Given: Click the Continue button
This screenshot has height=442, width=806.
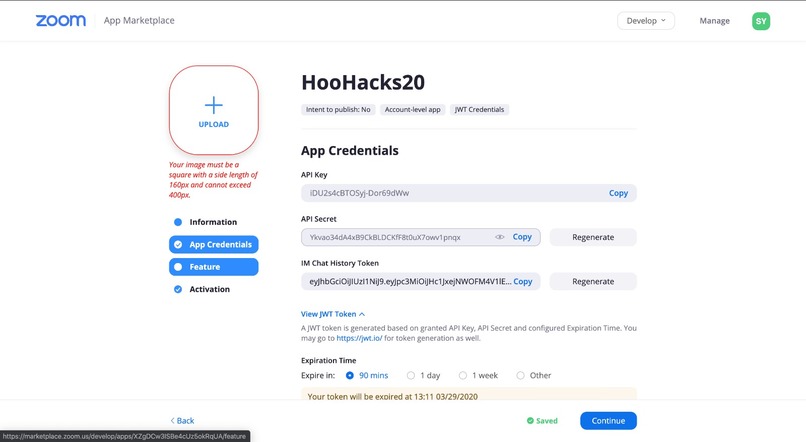Looking at the screenshot, I should (608, 420).
